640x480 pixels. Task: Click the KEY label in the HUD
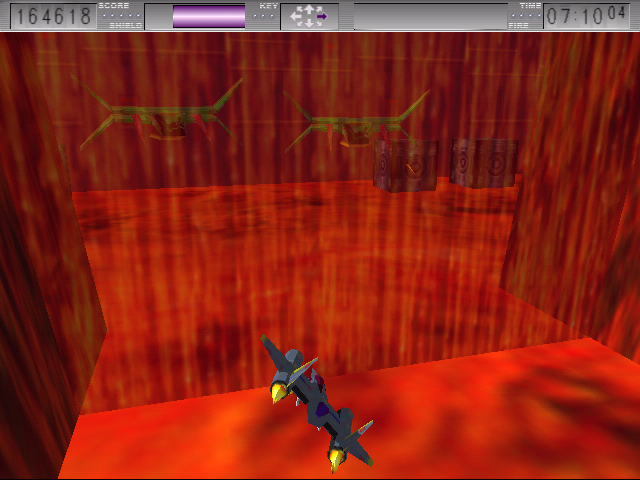[269, 6]
